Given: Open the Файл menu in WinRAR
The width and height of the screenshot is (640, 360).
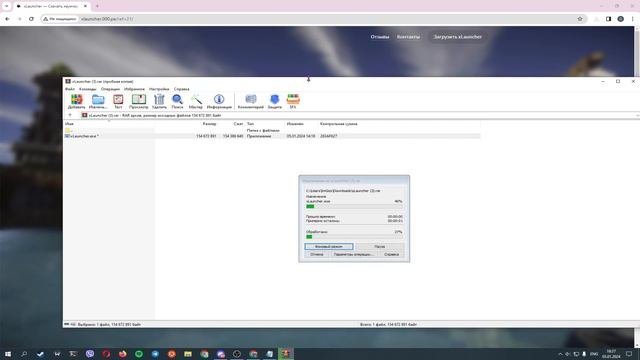Looking at the screenshot, I should pyautogui.click(x=70, y=89).
